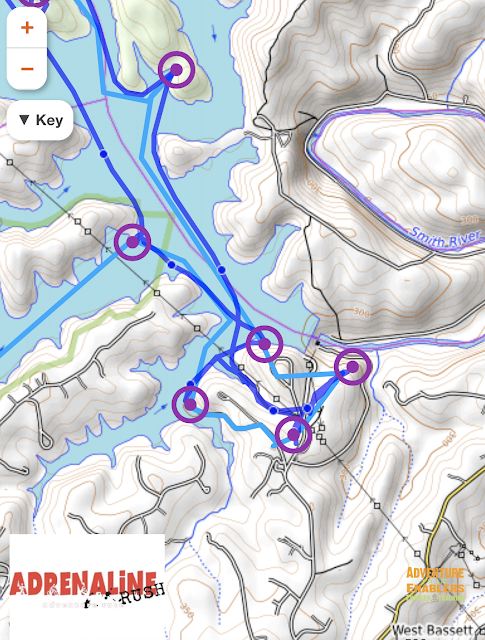Click the tracker dot nearest the easternmost checkpoint
The image size is (485, 640).
(x=307, y=409)
